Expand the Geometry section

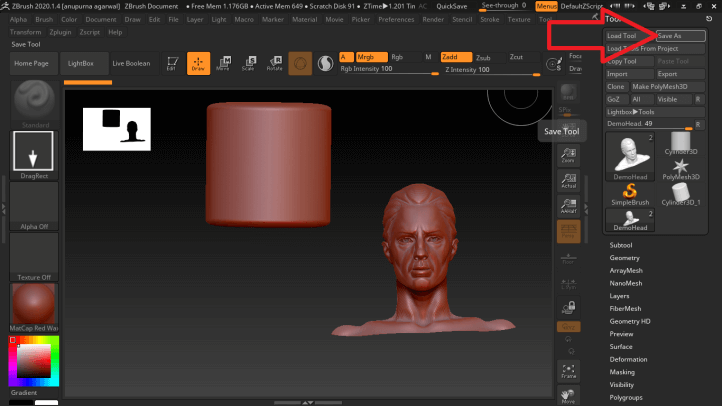[x=625, y=258]
